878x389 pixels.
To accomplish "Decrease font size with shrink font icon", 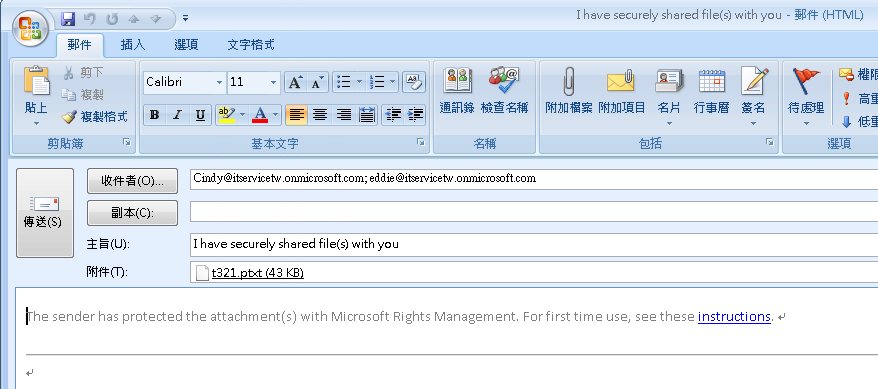I will point(317,83).
